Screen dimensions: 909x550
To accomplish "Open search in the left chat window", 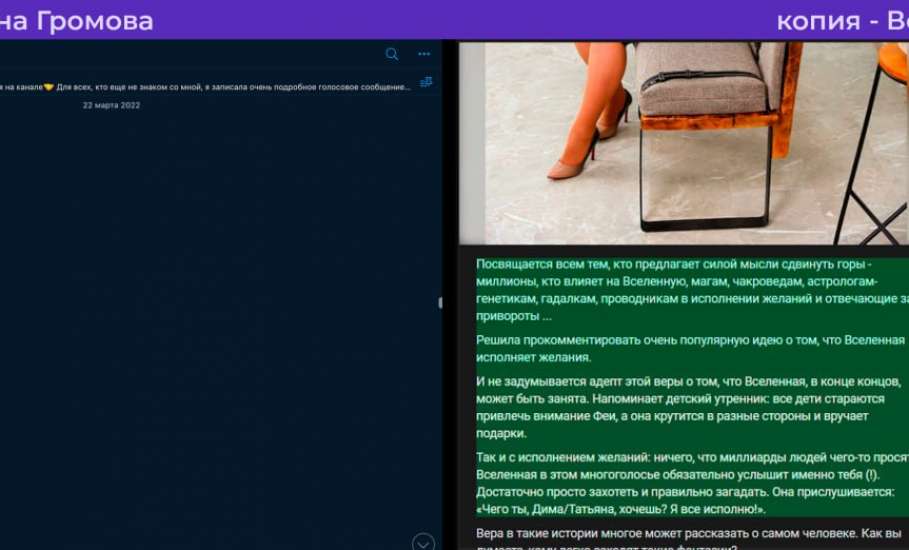I will point(392,54).
